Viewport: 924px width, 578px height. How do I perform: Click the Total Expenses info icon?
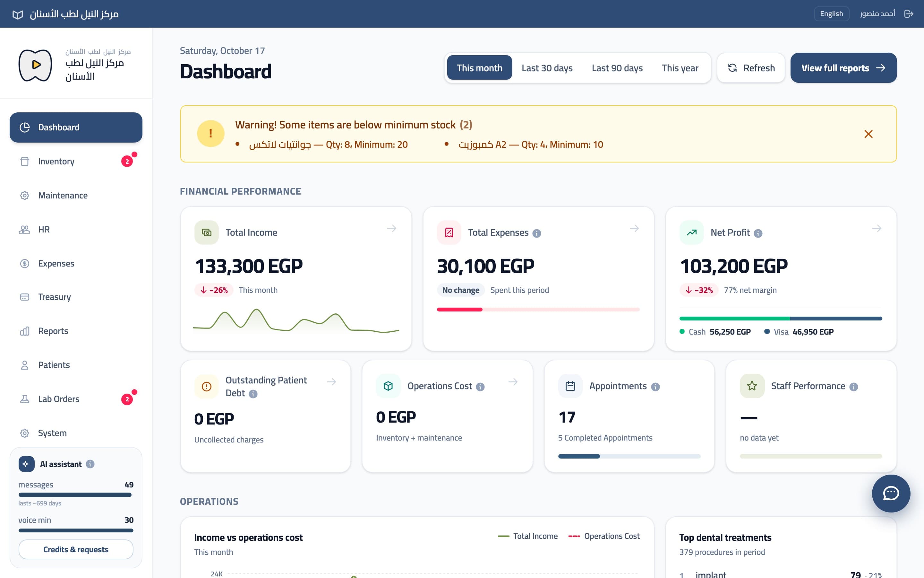(536, 233)
